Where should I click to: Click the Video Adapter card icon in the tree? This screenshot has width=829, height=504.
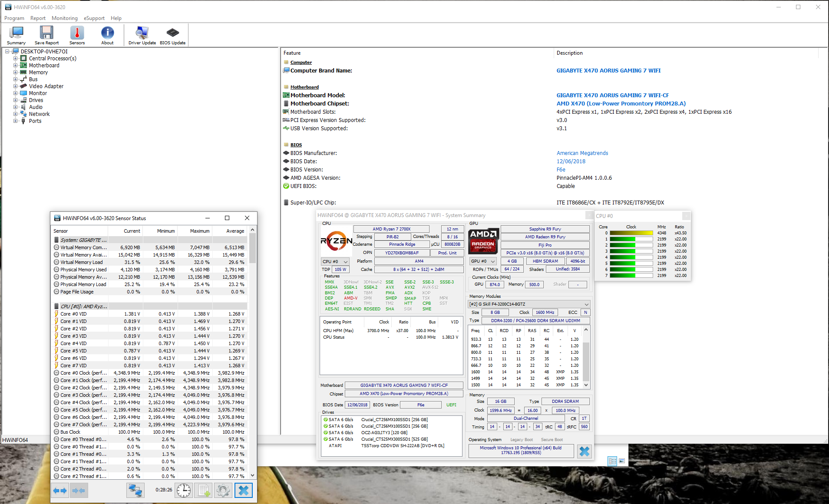point(23,86)
